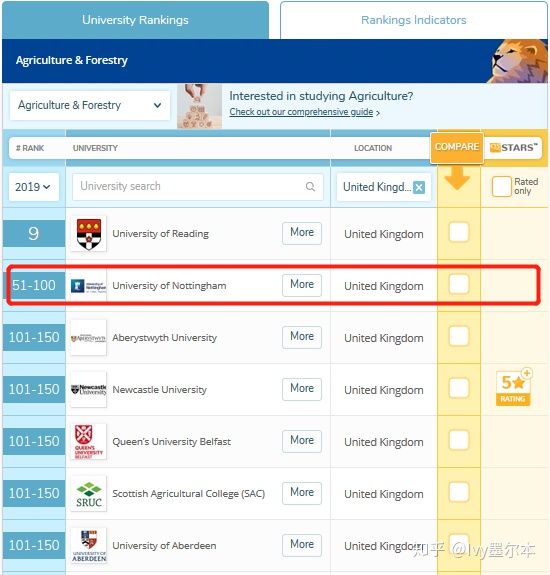Tick compare checkbox for University of Reading
This screenshot has height=575, width=550.
pyautogui.click(x=459, y=232)
